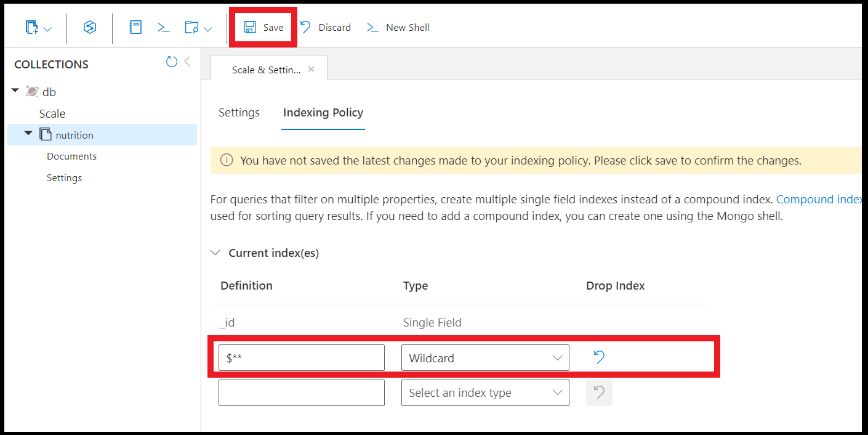
Task: Click the refresh icon next to COLLECTIONS
Action: click(172, 62)
